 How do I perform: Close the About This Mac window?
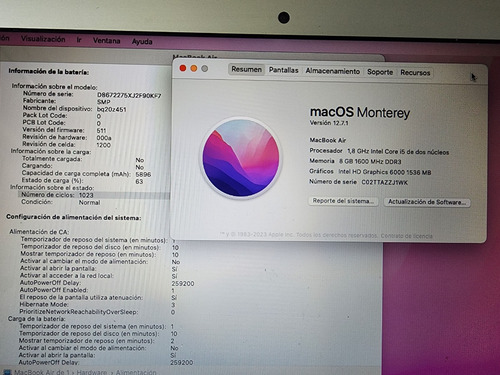pyautogui.click(x=183, y=68)
